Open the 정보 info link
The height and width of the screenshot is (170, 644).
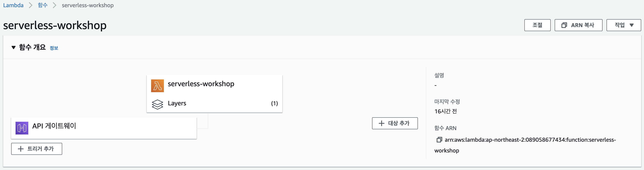[x=54, y=48]
